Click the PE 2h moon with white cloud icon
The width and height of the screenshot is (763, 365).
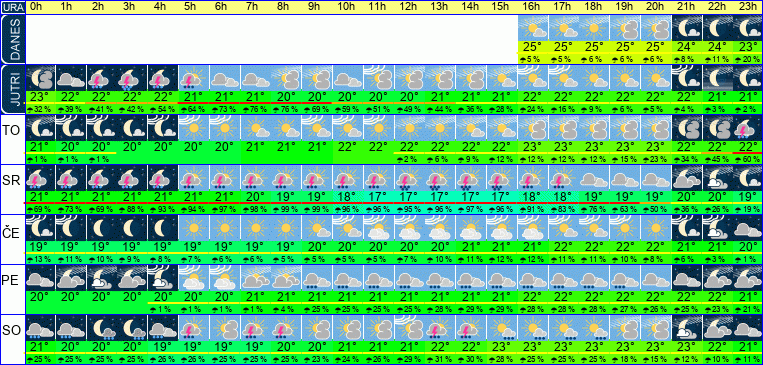coord(101,278)
